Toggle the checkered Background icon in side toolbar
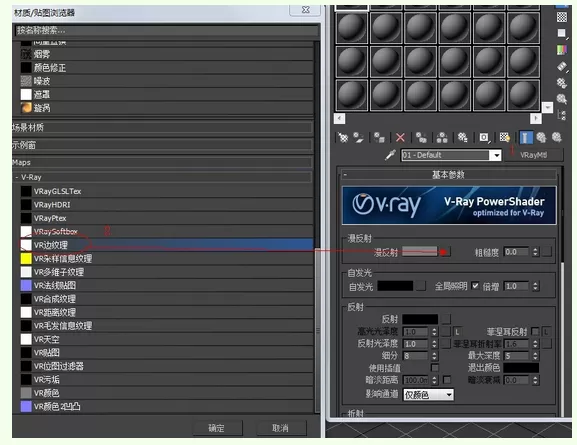The image size is (577, 445). (x=562, y=17)
